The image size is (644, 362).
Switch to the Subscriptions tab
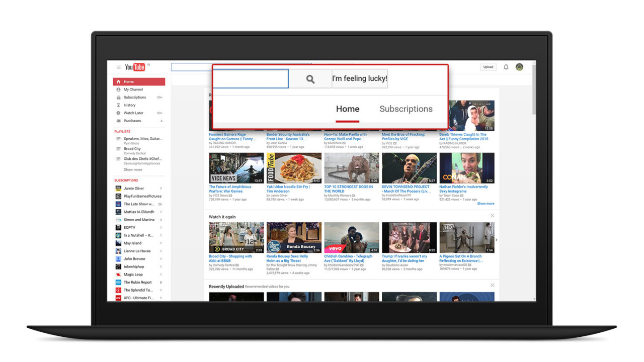[406, 109]
